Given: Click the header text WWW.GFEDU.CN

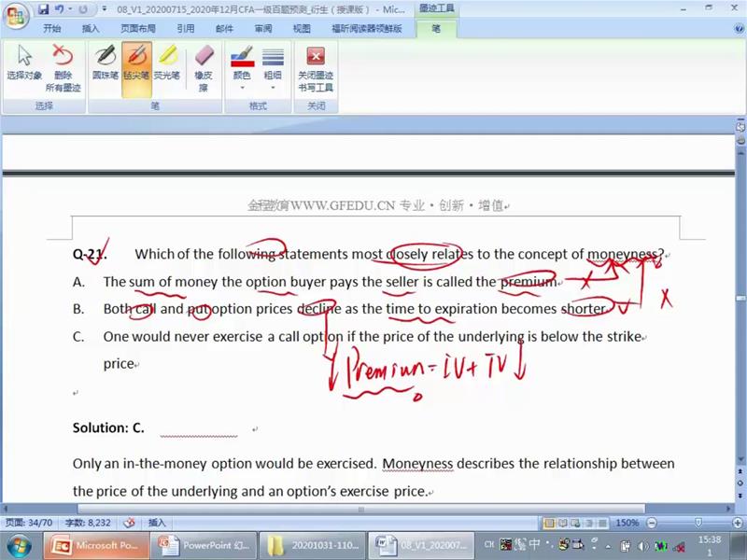Looking at the screenshot, I should pyautogui.click(x=343, y=205).
